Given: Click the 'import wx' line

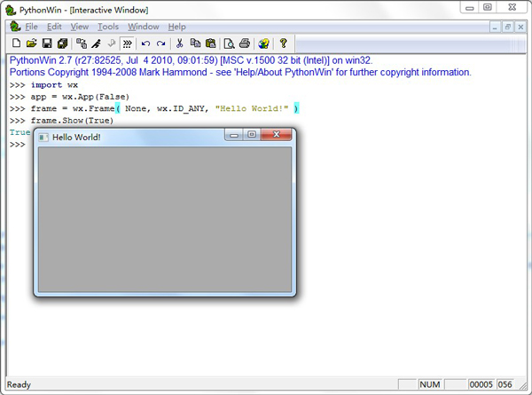Looking at the screenshot, I should 54,85.
